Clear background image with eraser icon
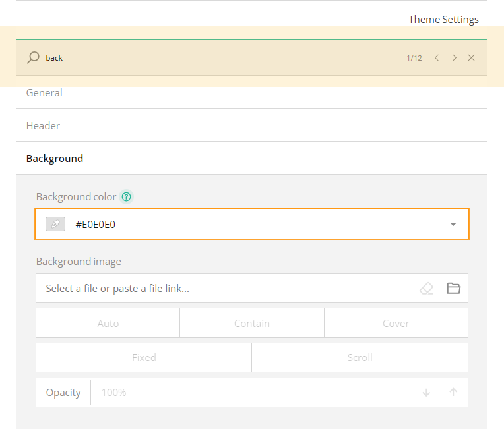 coord(427,289)
